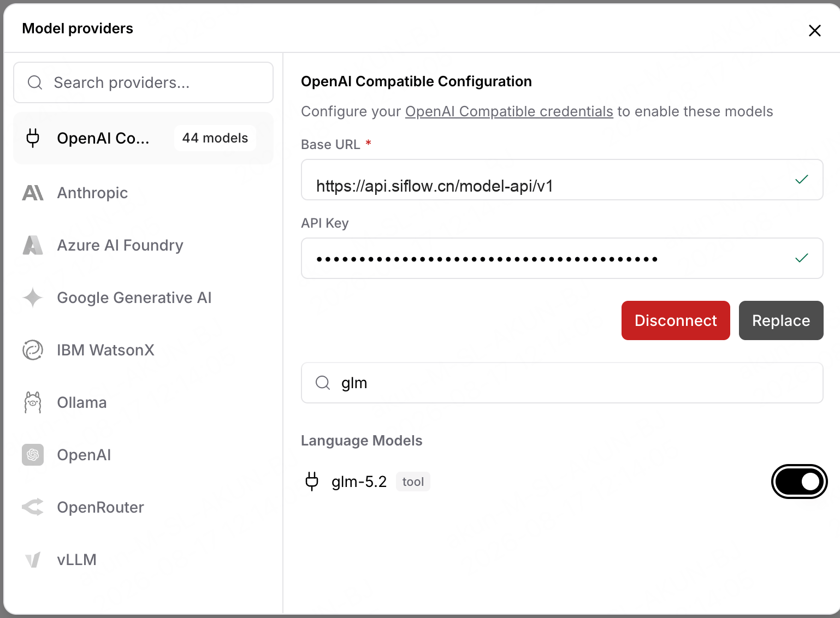The width and height of the screenshot is (840, 618).
Task: Click into the Base URL field
Action: (562, 180)
